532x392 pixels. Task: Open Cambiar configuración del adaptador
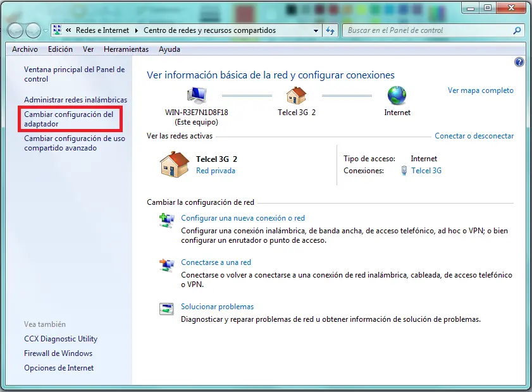click(68, 119)
